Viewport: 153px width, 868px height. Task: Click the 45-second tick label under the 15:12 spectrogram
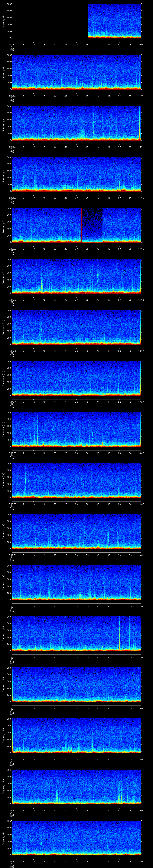(109, 198)
